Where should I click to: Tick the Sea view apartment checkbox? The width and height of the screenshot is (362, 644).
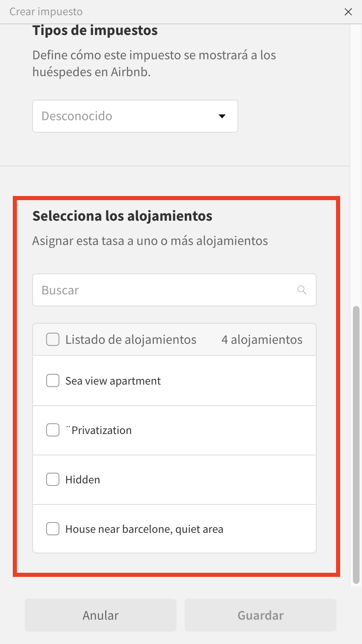(53, 381)
